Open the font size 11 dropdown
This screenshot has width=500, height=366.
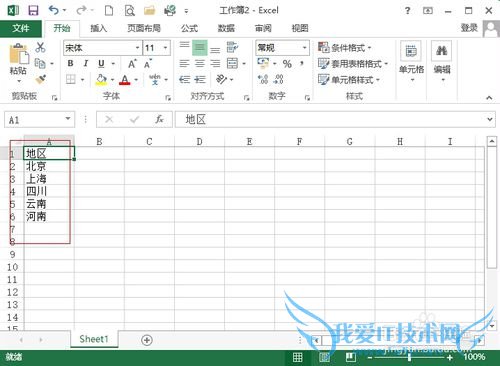165,48
